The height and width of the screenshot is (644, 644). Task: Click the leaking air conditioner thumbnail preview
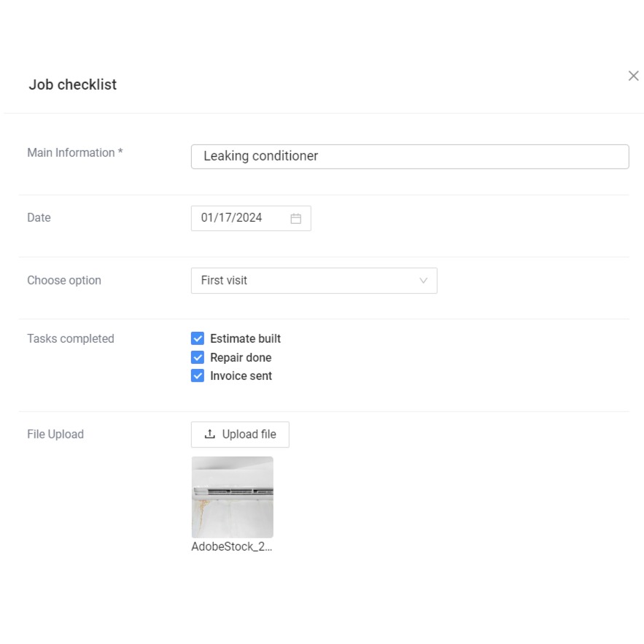(232, 497)
